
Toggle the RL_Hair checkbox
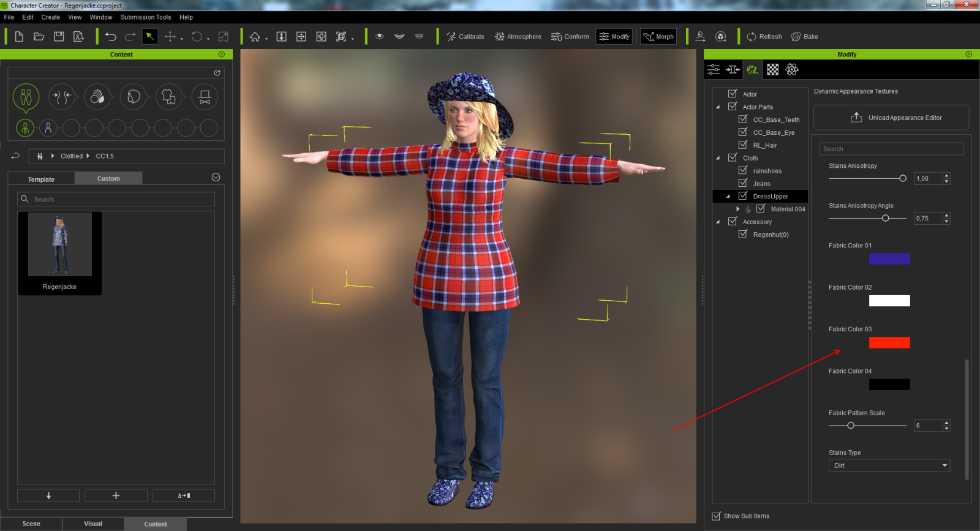[743, 145]
